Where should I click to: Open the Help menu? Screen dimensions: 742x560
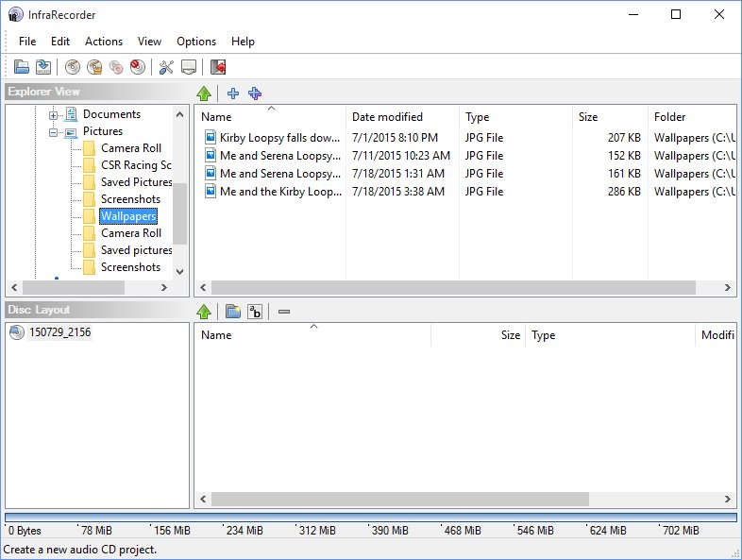[x=243, y=42]
